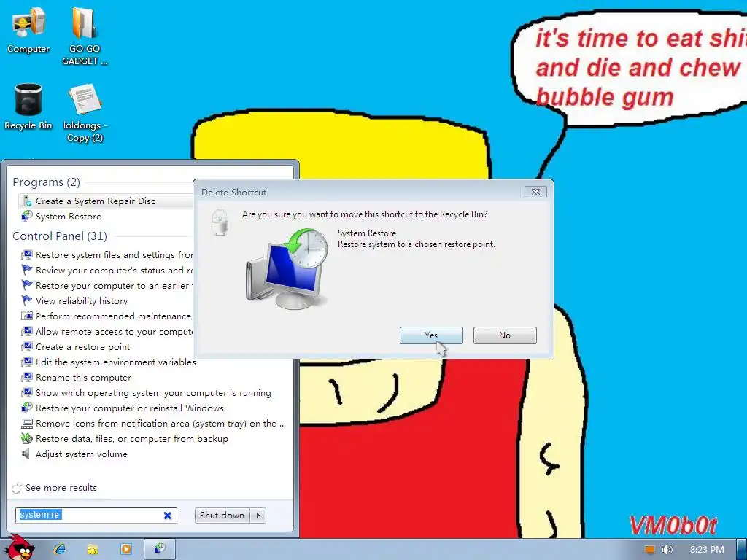Open View reliability history result
Viewport: 747px width, 560px height.
pyautogui.click(x=82, y=301)
